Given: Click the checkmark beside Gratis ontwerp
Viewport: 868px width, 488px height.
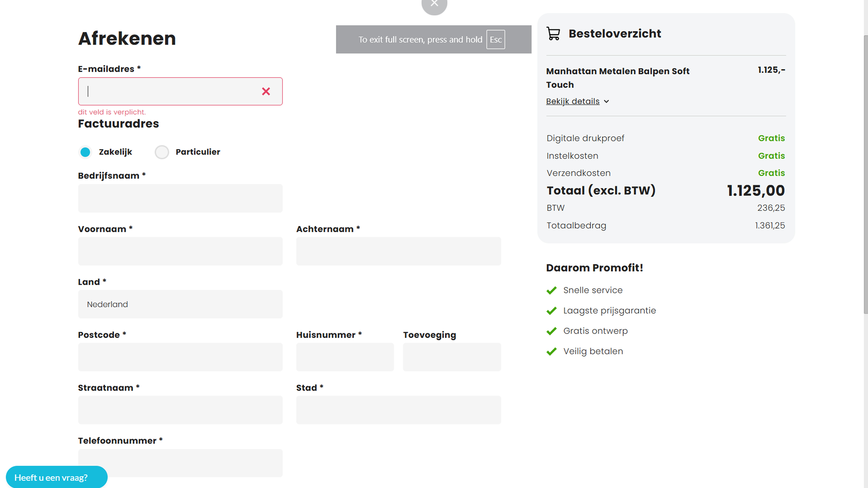Looking at the screenshot, I should (552, 331).
